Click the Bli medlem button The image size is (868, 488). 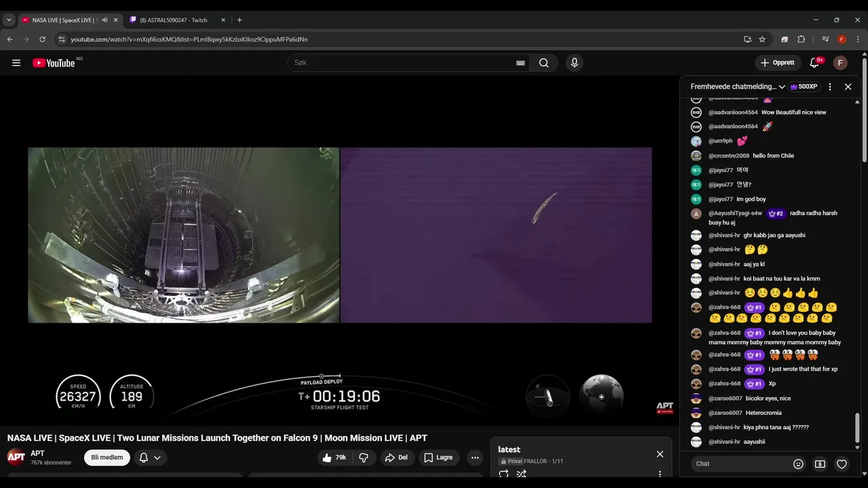point(107,457)
